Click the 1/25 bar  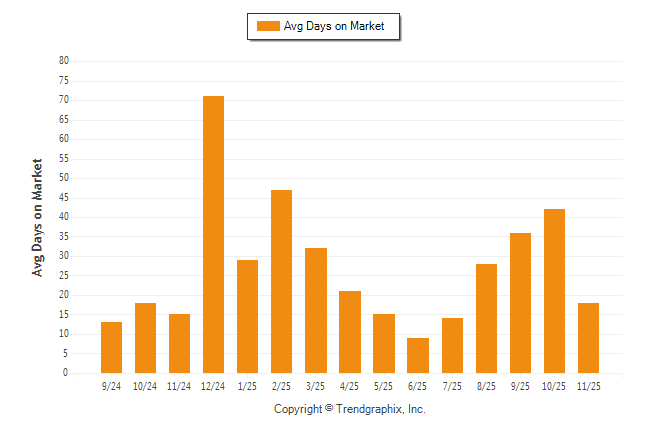tap(247, 316)
